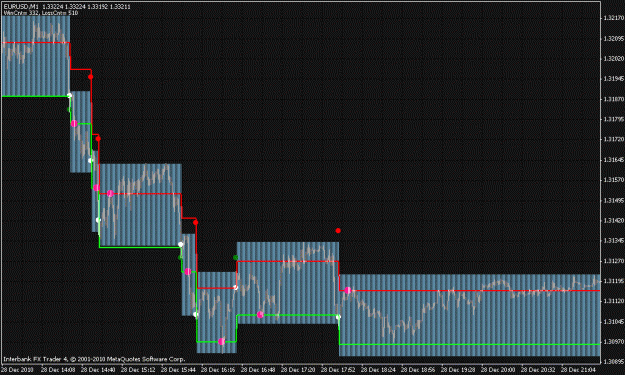
Task: Click price label 1.32020
Action: click(613, 59)
